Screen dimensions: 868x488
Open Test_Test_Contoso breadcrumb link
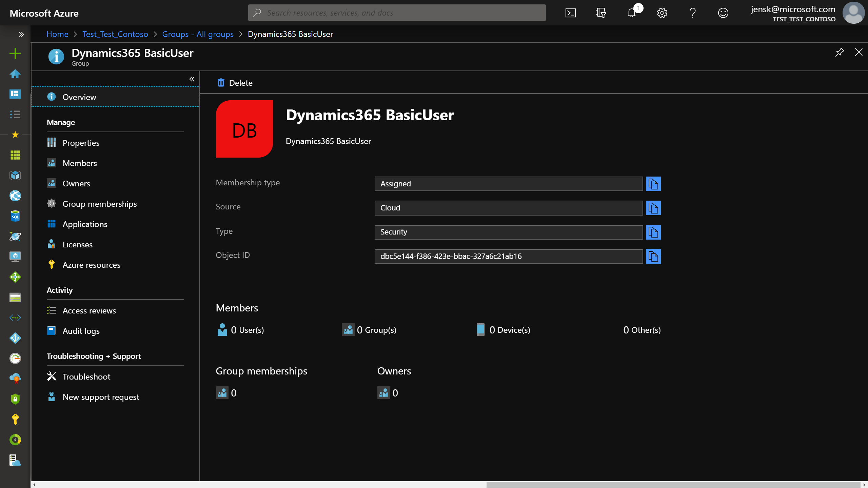point(115,34)
